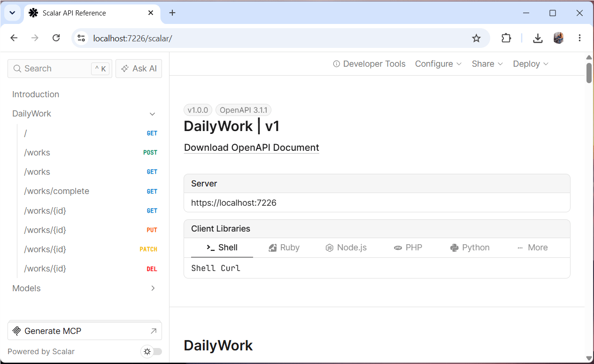
Task: Open Developer Tools in the top bar
Action: coord(369,64)
